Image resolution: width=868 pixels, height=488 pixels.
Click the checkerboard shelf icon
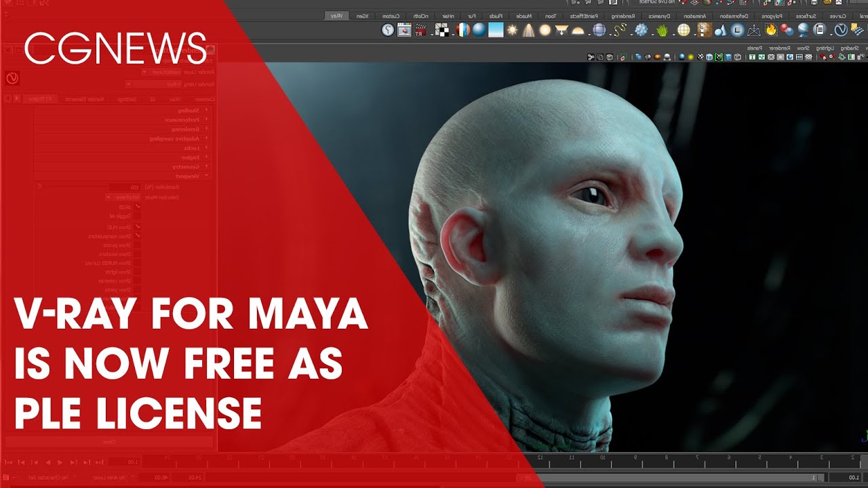tap(441, 30)
